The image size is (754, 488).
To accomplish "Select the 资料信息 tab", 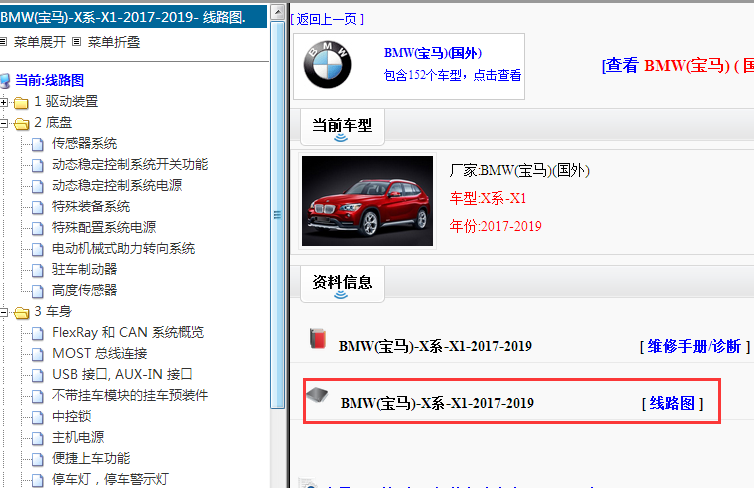I will tap(342, 284).
